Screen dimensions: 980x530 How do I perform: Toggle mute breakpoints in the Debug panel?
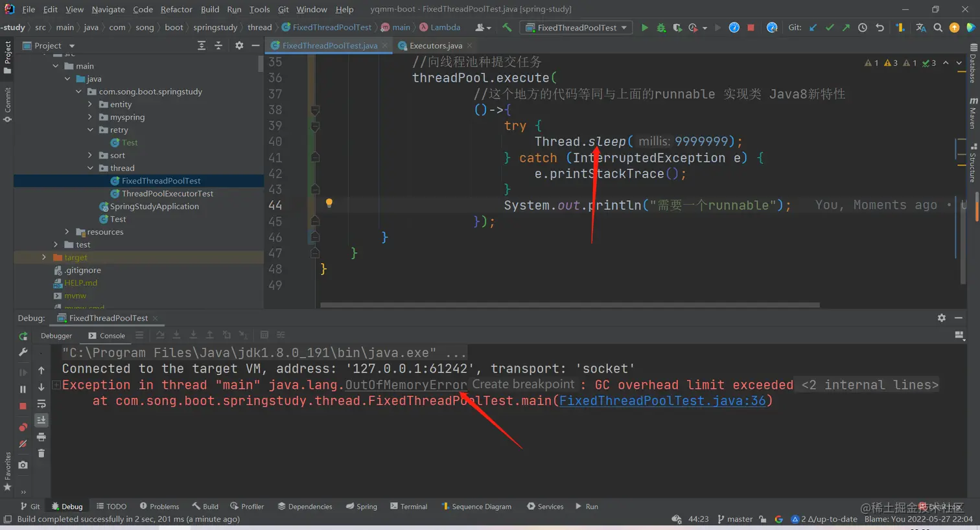click(23, 444)
